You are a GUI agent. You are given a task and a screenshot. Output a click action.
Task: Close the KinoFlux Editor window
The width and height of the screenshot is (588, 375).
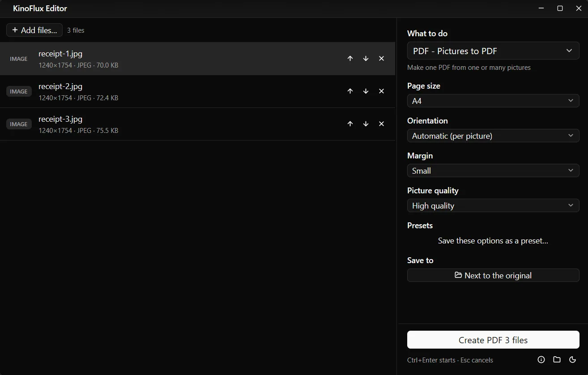pos(579,9)
